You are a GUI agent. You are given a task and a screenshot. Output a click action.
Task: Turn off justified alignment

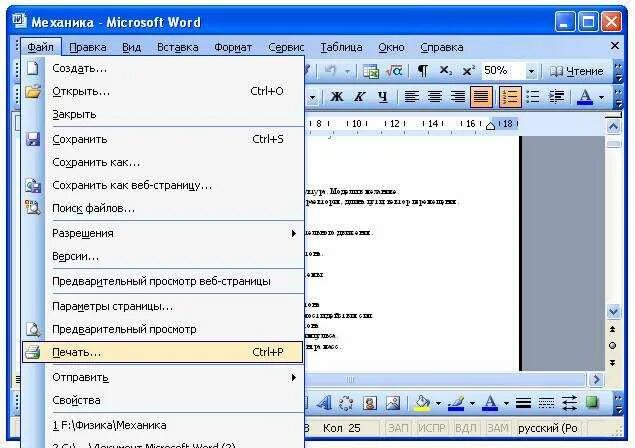[481, 97]
